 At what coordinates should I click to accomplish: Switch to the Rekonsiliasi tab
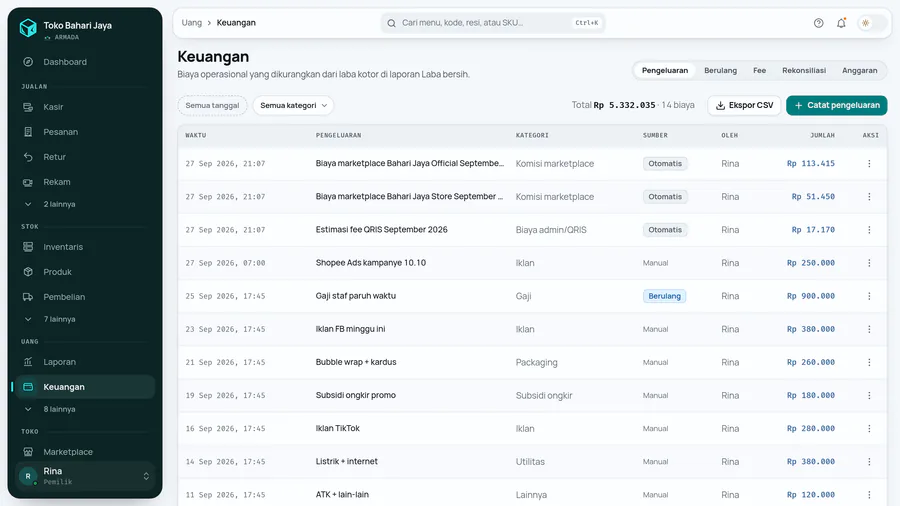pyautogui.click(x=804, y=71)
